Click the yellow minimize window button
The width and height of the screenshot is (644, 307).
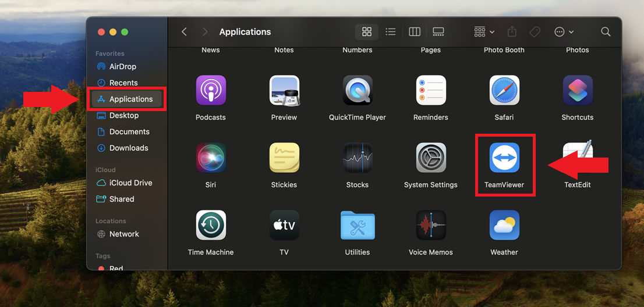[113, 32]
